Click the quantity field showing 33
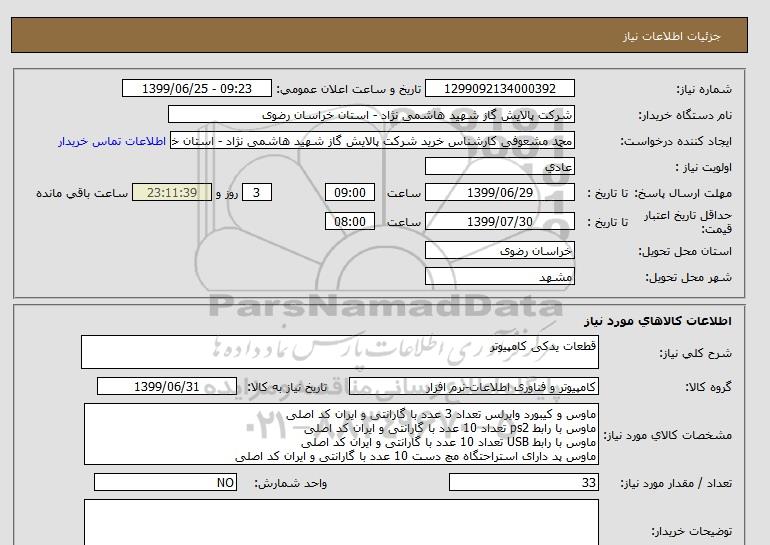The height and width of the screenshot is (545, 770). click(525, 483)
